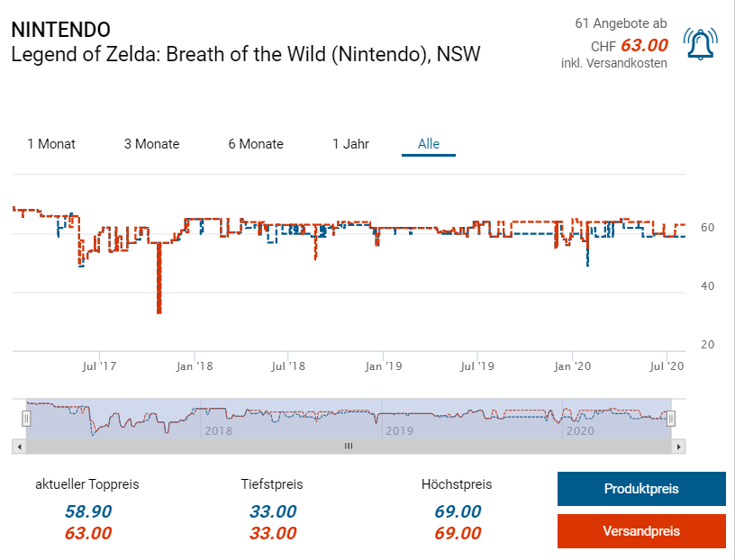Click the Legend of Zelda product title
The image size is (735, 560).
[245, 54]
